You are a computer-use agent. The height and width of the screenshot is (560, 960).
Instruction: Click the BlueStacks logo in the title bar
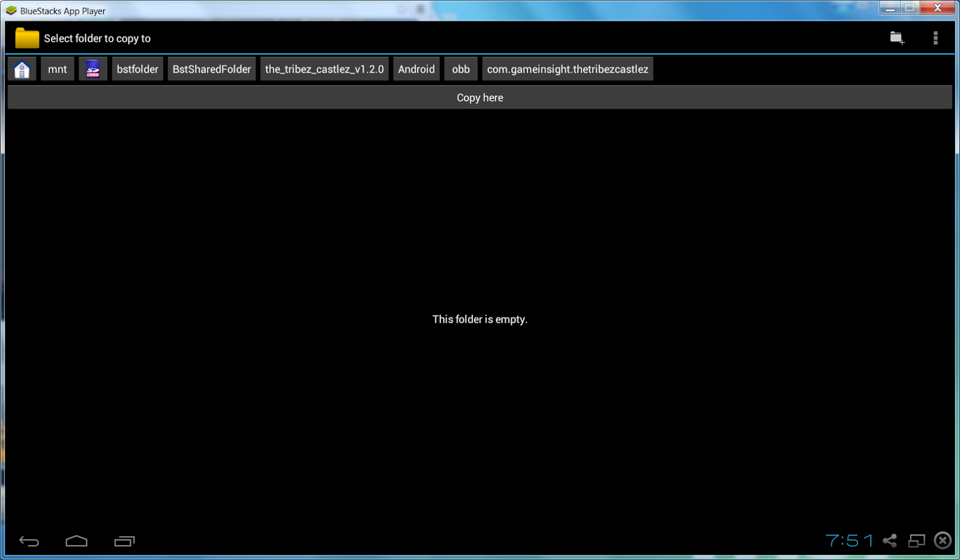(11, 11)
